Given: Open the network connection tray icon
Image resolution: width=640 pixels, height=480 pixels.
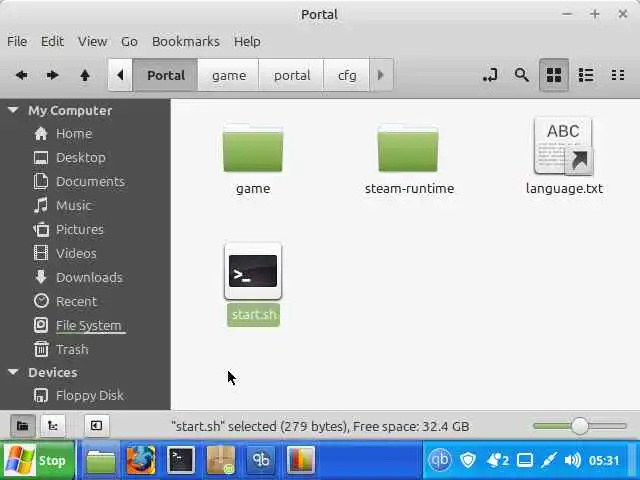Looking at the screenshot, I should click(549, 460).
